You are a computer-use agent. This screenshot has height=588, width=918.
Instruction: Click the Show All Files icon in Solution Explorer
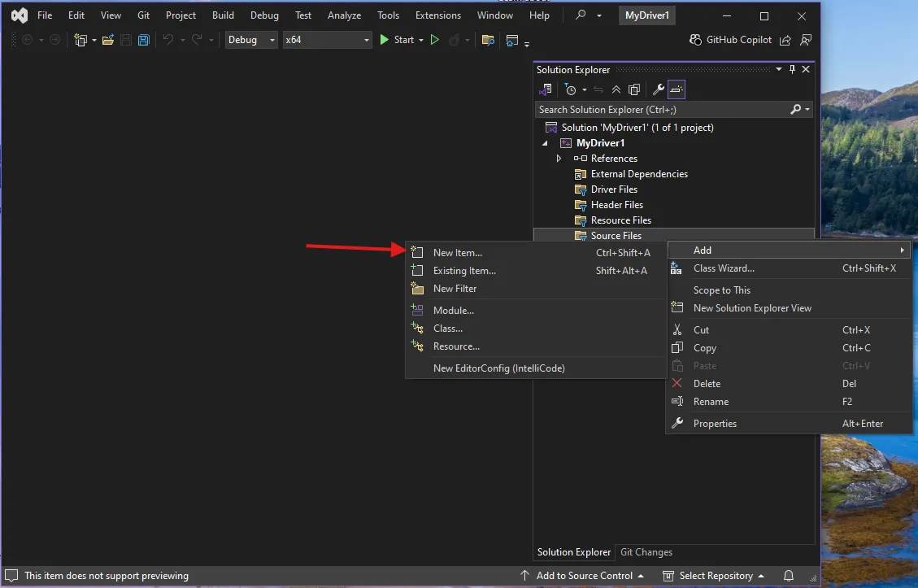click(x=634, y=89)
